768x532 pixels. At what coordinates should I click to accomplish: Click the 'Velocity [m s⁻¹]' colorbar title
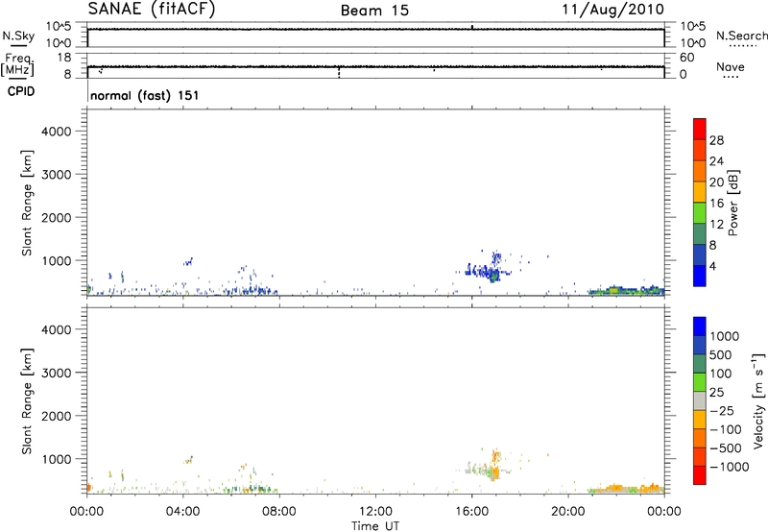(x=758, y=400)
